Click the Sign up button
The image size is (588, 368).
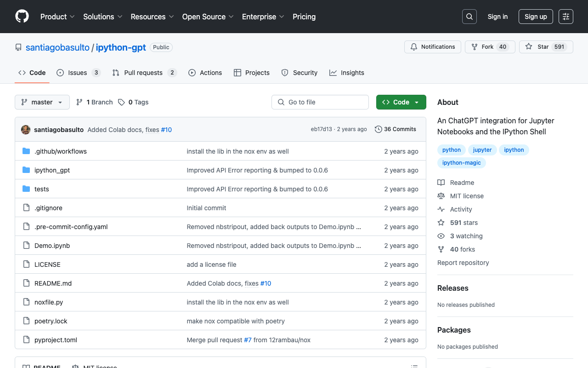point(536,17)
